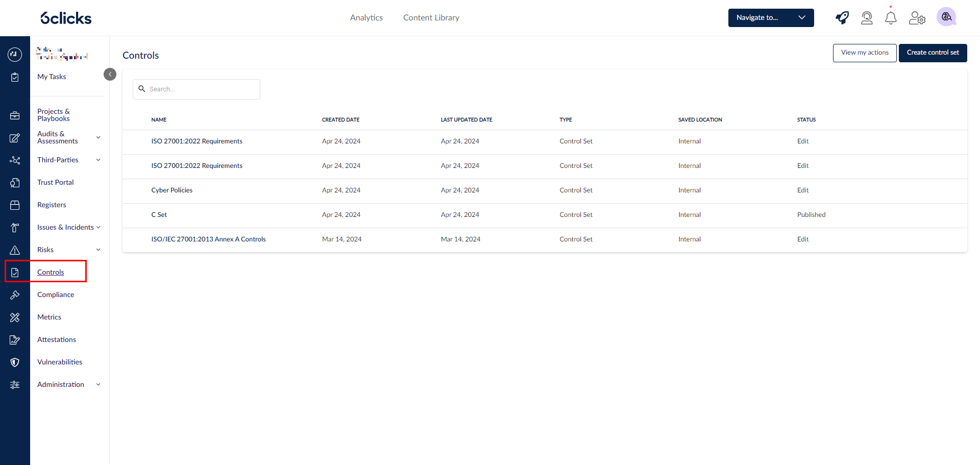Open the Registers storefront icon
Viewport: 980px width, 465px height.
coord(15,205)
